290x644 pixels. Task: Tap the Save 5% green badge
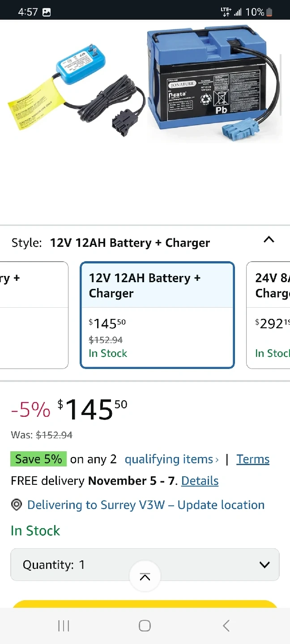click(x=38, y=459)
